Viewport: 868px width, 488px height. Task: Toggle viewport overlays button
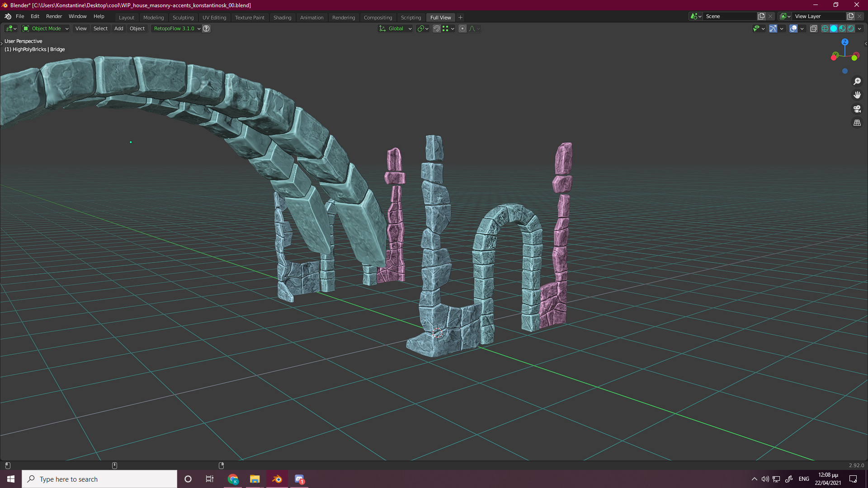[x=793, y=28]
